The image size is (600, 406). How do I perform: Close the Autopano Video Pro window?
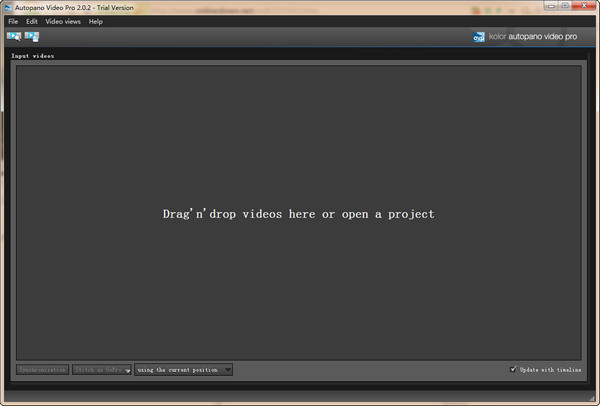tap(584, 6)
